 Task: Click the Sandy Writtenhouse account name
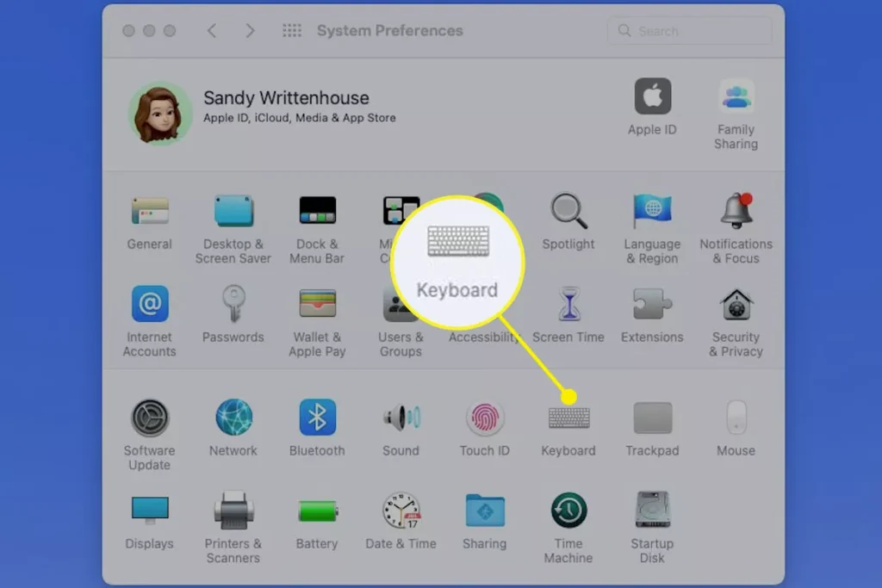[286, 98]
